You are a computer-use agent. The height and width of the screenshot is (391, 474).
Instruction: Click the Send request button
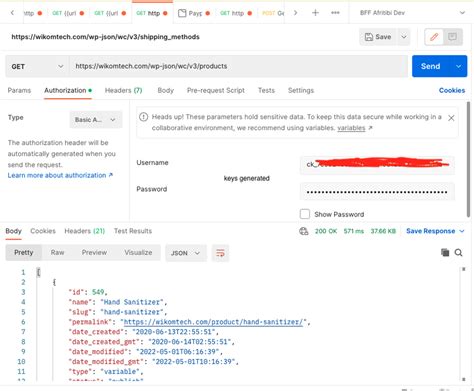[x=430, y=66]
